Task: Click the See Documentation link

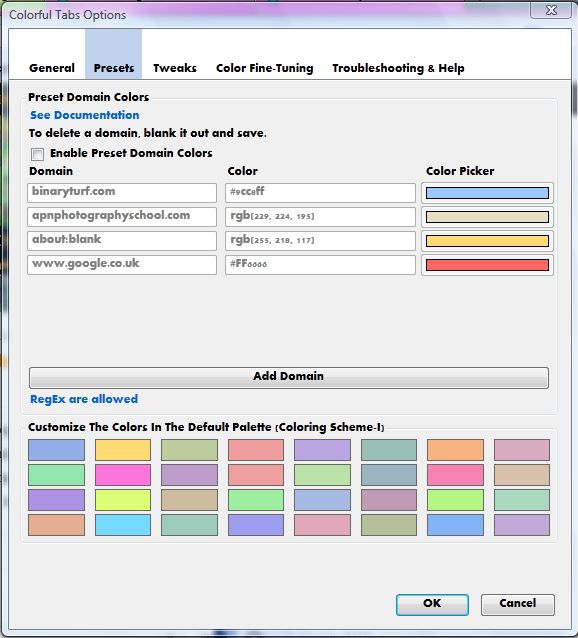Action: pos(85,115)
